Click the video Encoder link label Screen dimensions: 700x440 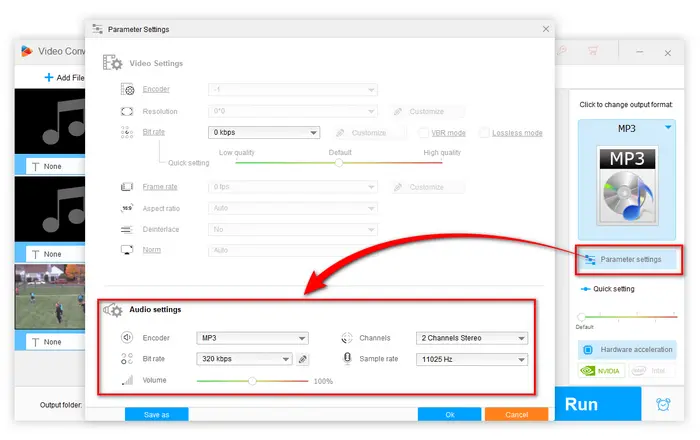point(156,89)
